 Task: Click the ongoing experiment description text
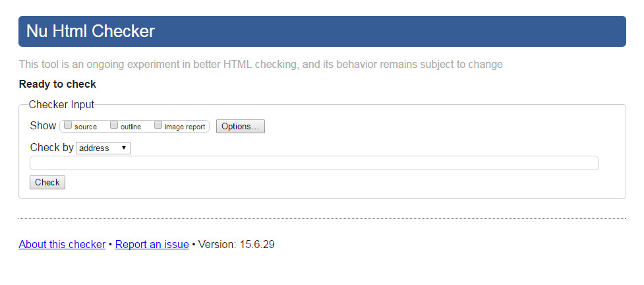coord(261,65)
